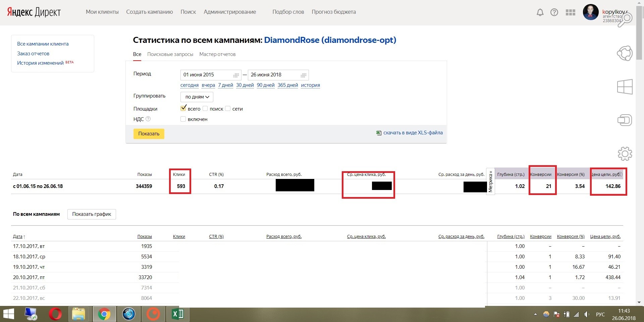
Task: Click the yellow 'Показать' button
Action: pos(149,134)
